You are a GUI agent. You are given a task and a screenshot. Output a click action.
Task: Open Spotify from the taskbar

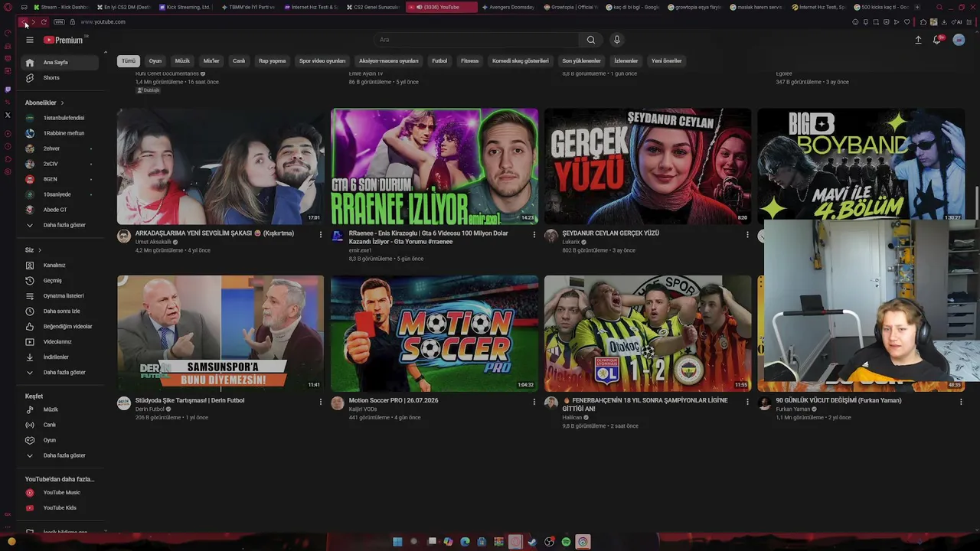566,542
